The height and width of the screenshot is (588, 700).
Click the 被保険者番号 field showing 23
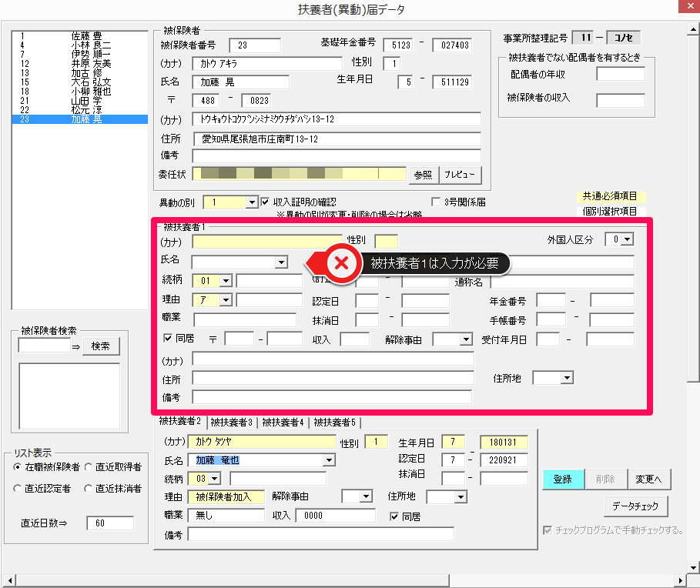(x=255, y=45)
